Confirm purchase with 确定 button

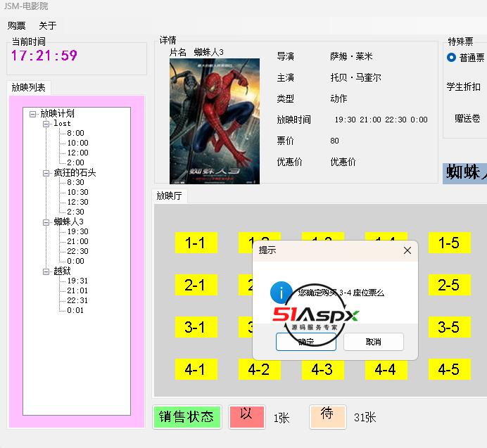(306, 342)
